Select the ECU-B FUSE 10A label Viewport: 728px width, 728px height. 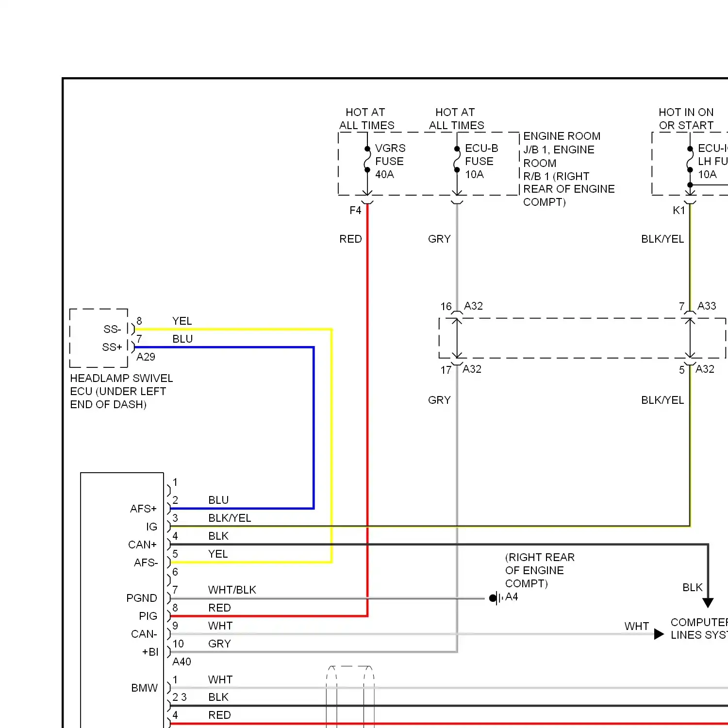click(x=481, y=161)
